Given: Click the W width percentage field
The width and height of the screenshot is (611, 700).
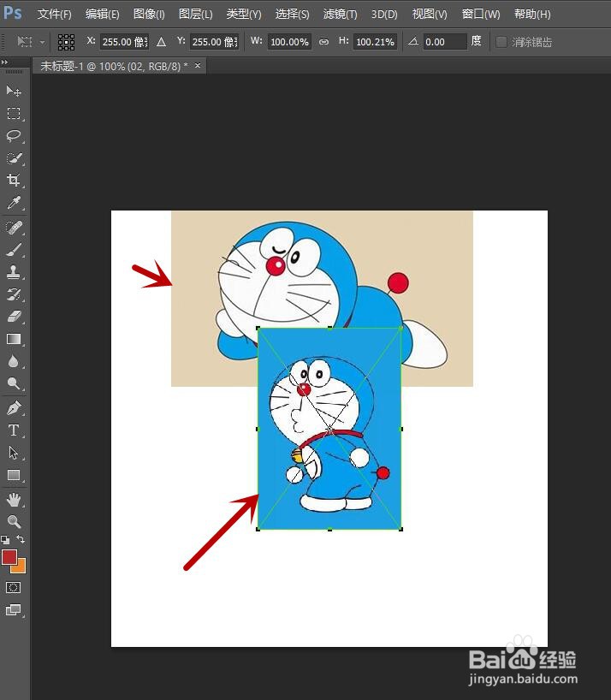Looking at the screenshot, I should (289, 42).
